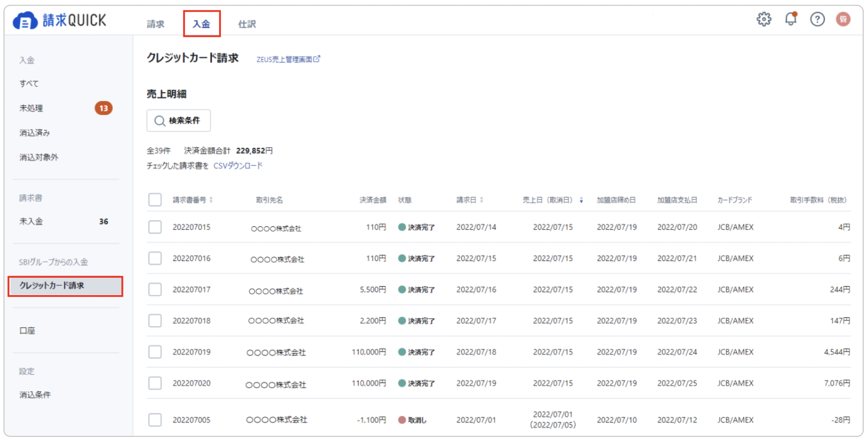Viewport: 868px width, 442px height.
Task: Click the red 取消し status dot
Action: click(402, 420)
